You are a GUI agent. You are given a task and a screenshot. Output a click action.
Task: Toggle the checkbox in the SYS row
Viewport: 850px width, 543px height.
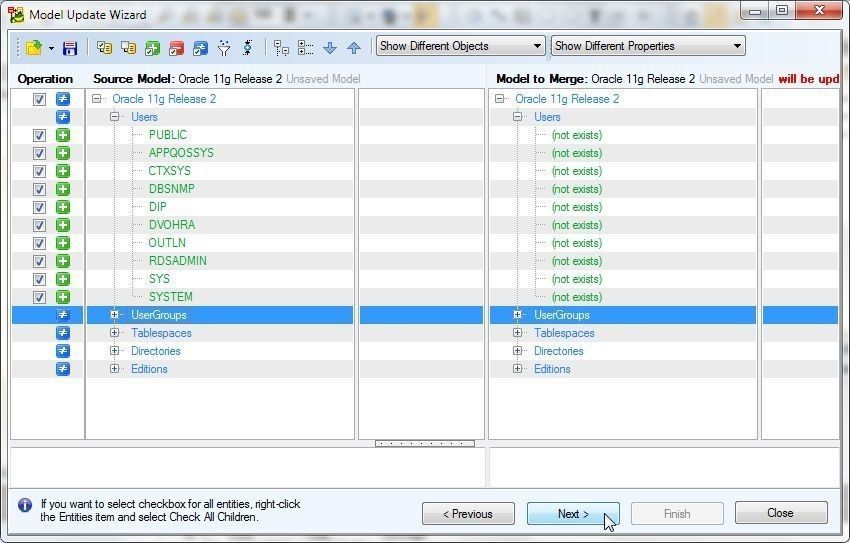(39, 279)
